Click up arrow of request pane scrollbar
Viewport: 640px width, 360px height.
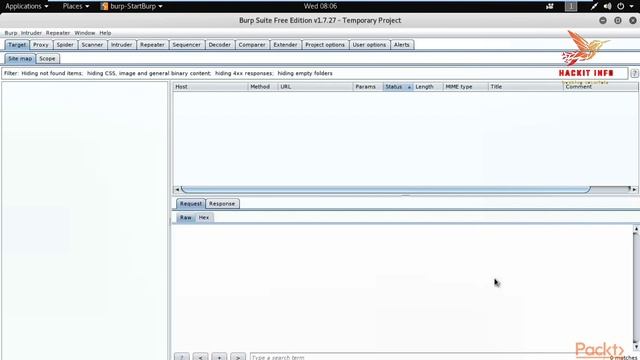[x=636, y=229]
